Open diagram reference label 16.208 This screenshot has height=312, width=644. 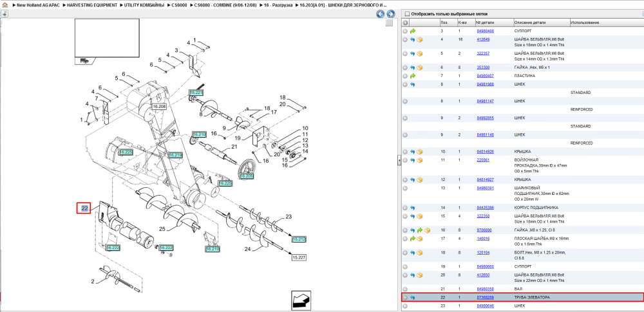tap(159, 106)
